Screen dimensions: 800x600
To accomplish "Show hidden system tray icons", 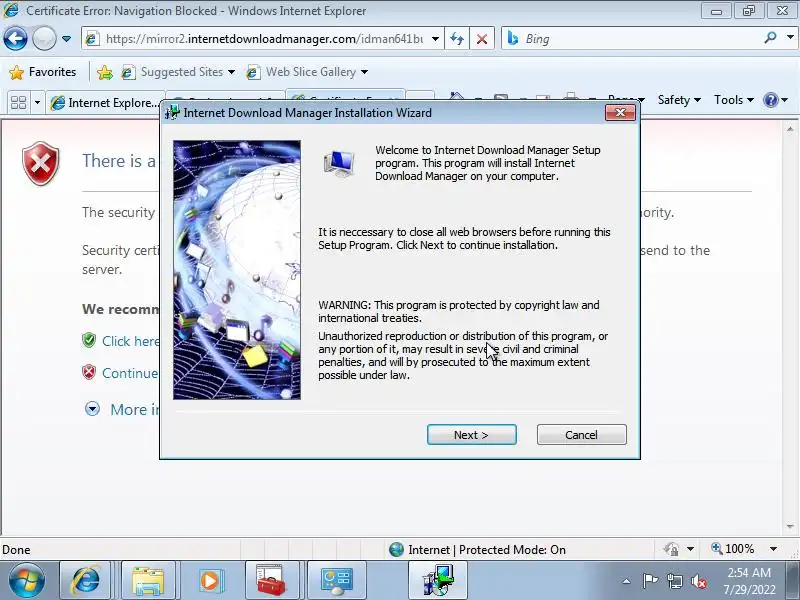I will (x=627, y=581).
